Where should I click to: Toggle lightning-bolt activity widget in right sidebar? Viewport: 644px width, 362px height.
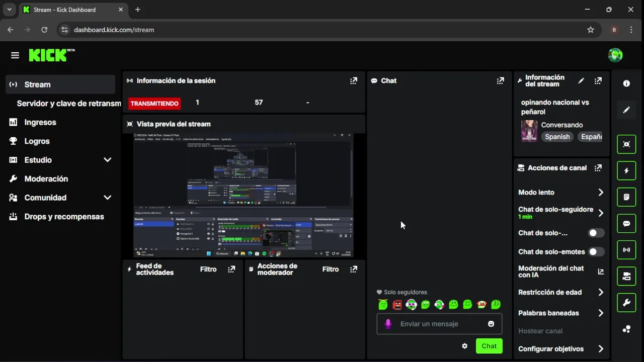[626, 170]
